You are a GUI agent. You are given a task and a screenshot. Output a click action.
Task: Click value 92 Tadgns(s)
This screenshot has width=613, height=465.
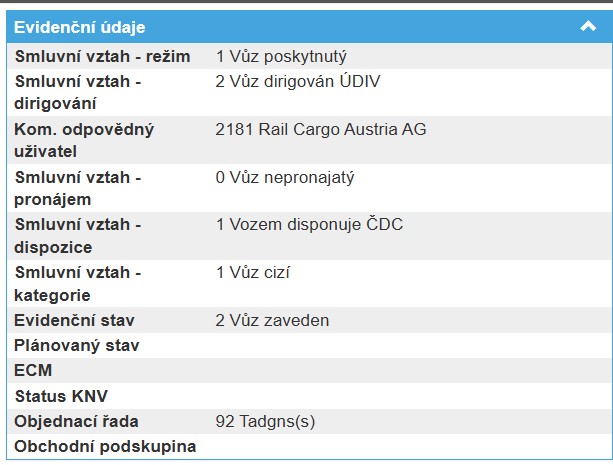(x=265, y=421)
